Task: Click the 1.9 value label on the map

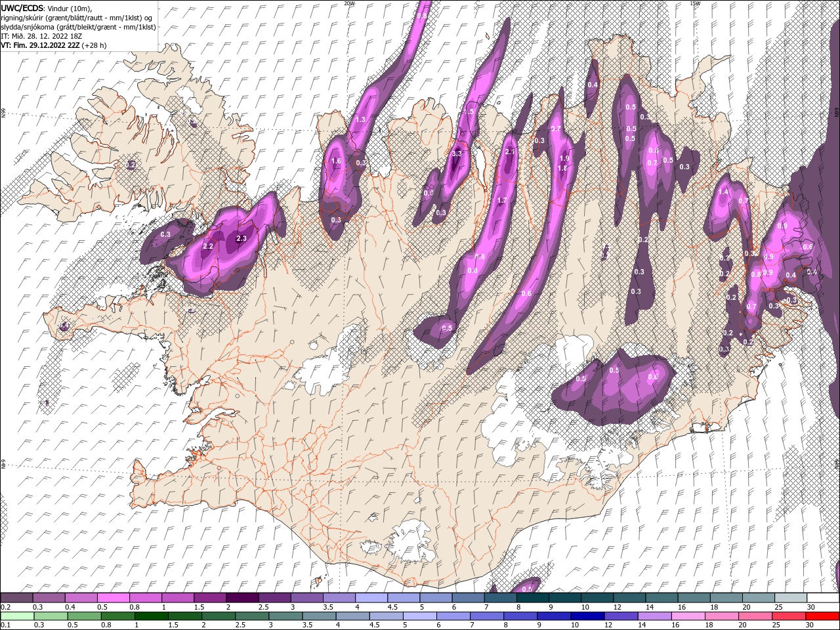Action: coord(564,158)
